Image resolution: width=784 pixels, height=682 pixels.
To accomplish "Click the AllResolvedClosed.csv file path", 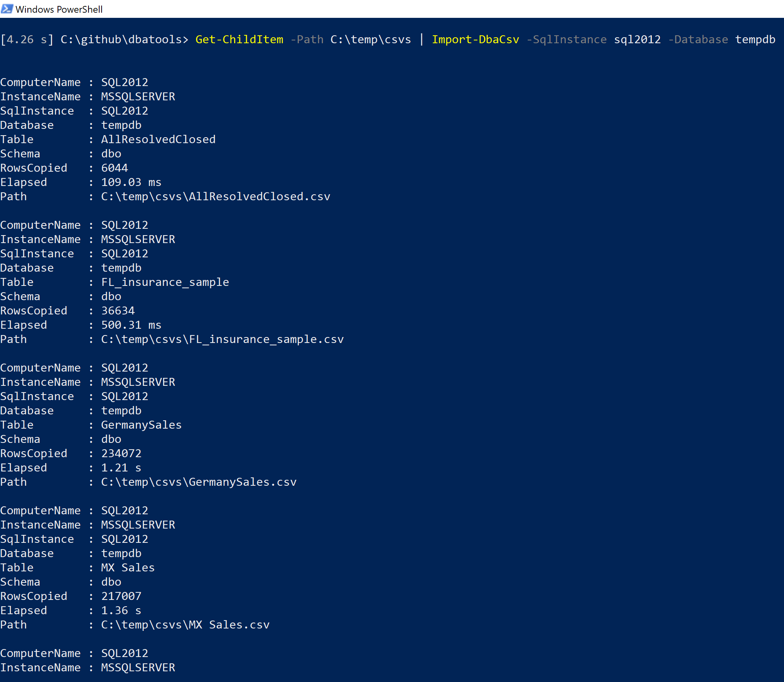I will pyautogui.click(x=215, y=197).
